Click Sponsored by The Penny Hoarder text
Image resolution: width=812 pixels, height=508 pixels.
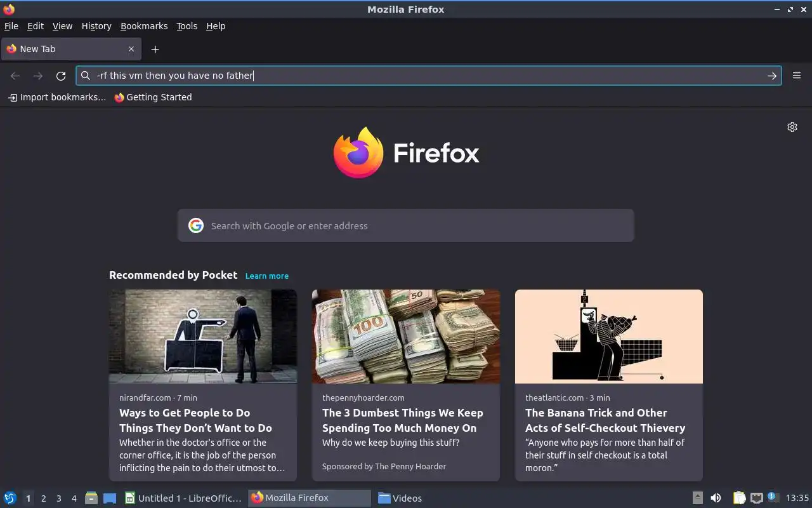384,466
